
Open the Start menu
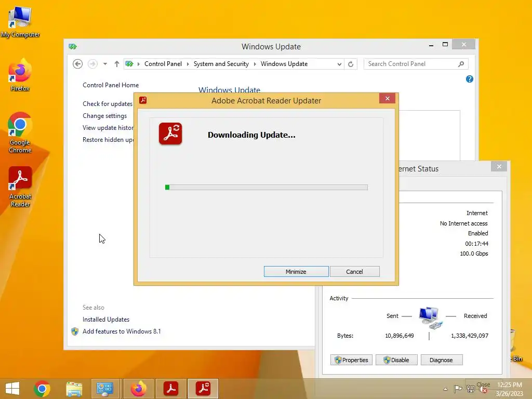(12, 389)
